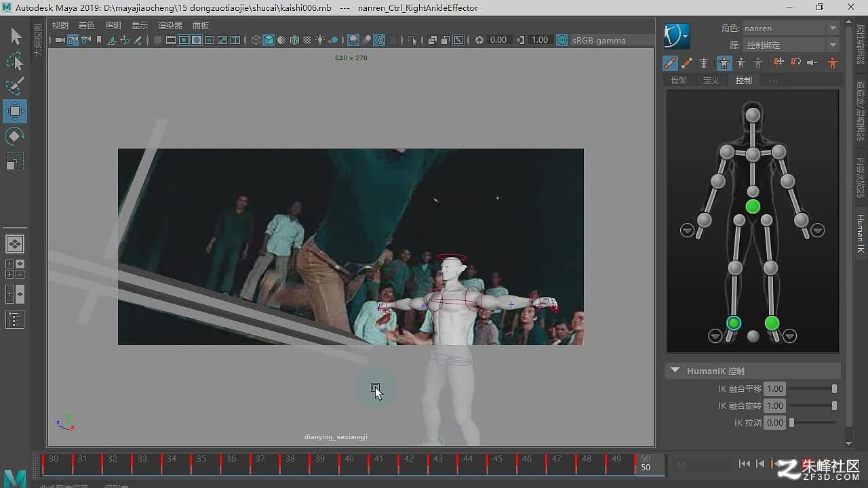The width and height of the screenshot is (868, 488).
Task: Activate the Paint Selection tool
Action: pyautogui.click(x=15, y=87)
